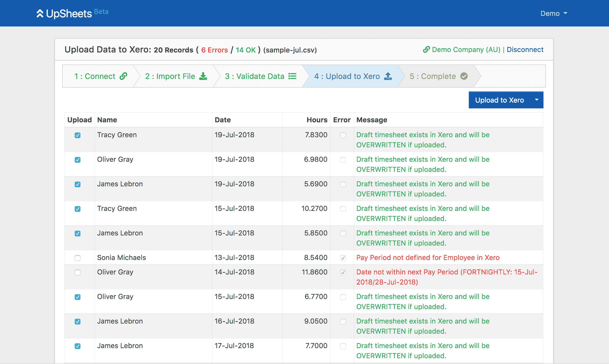This screenshot has height=364, width=609.
Task: Uncheck upload for Tracy Green 19-Jul-2018
Action: point(78,135)
